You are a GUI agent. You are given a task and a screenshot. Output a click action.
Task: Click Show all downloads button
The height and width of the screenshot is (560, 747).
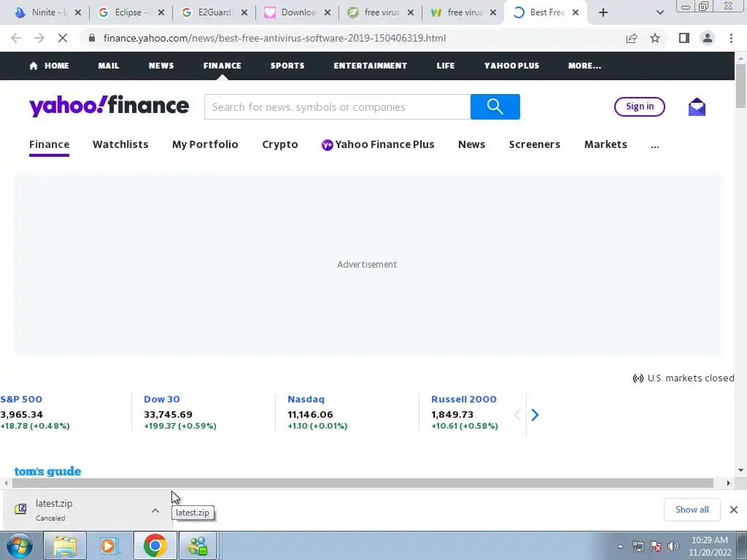(x=692, y=510)
